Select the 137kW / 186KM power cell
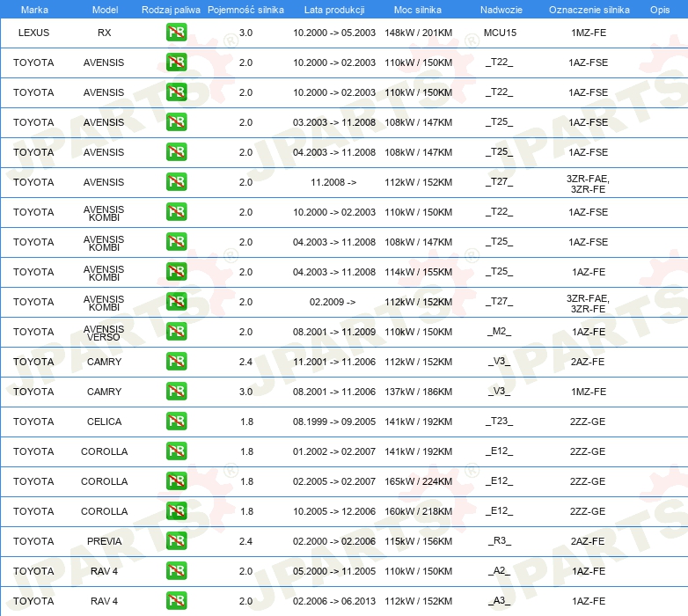This screenshot has width=688, height=616. point(418,392)
